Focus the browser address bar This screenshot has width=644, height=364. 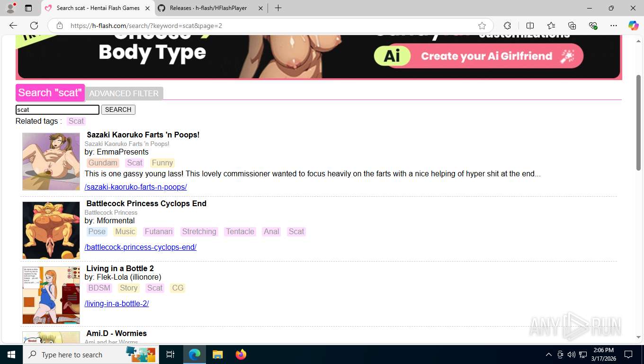270,26
